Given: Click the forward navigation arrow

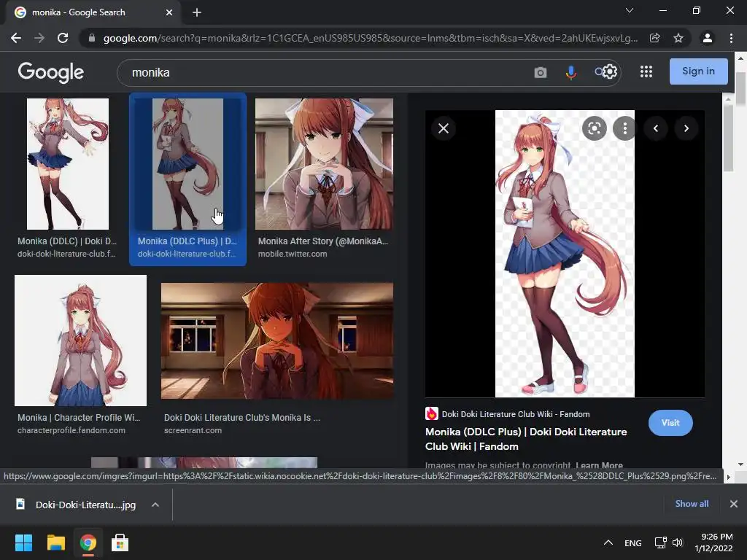Looking at the screenshot, I should coord(39,38).
